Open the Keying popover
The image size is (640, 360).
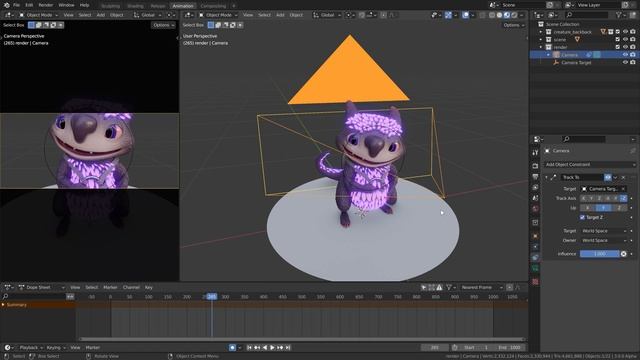(56, 347)
